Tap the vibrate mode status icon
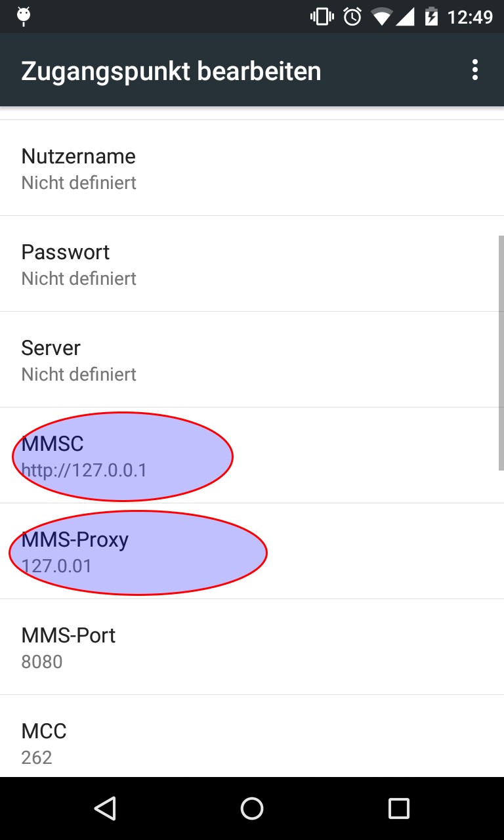 (322, 16)
